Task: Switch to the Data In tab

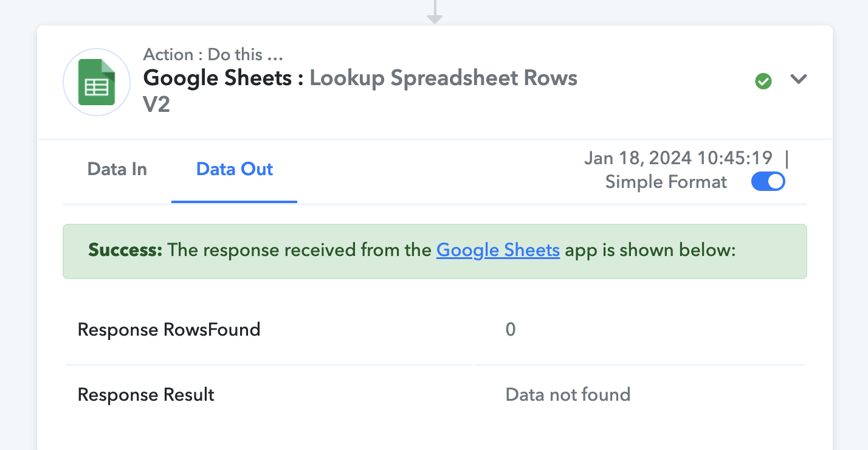Action: [x=117, y=169]
